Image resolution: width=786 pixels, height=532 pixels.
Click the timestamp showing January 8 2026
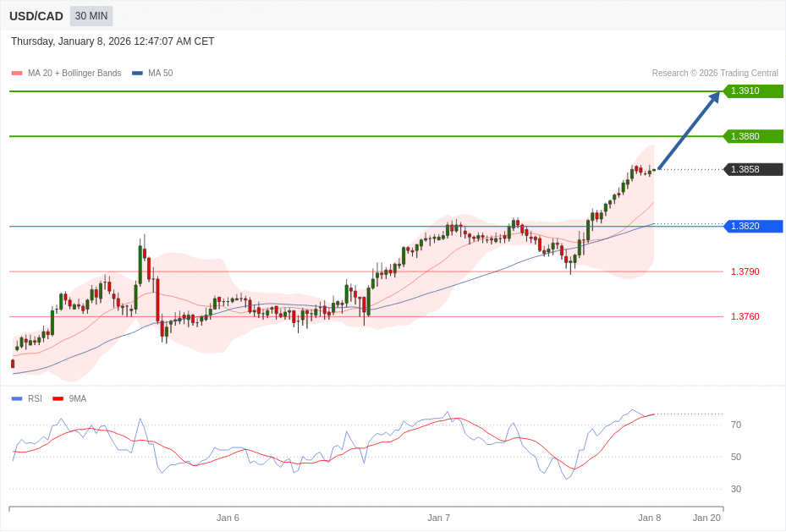[112, 41]
